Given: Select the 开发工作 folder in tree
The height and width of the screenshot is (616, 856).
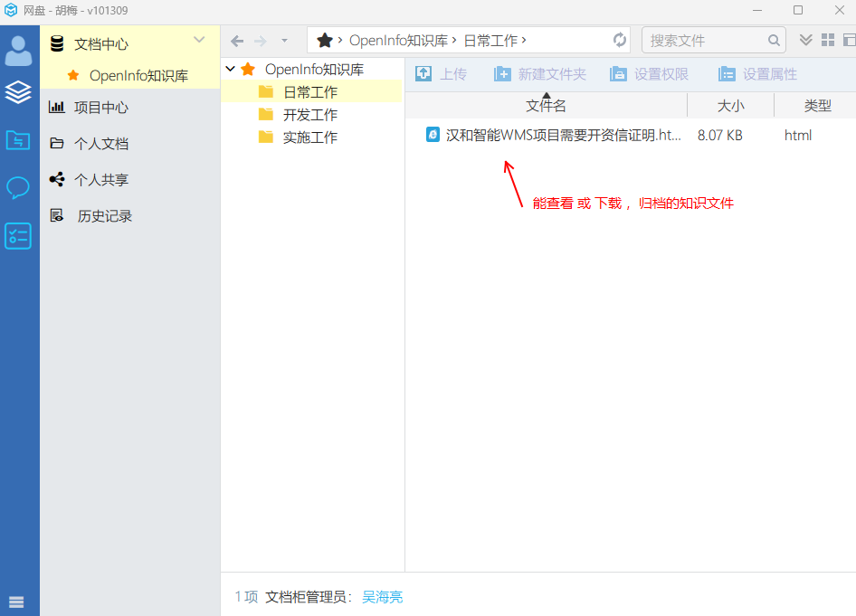Looking at the screenshot, I should (x=309, y=115).
